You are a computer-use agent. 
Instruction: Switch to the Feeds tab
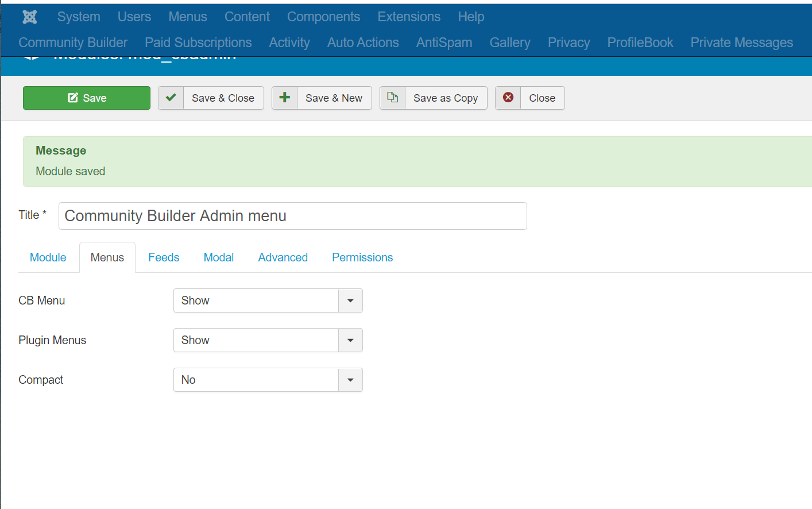(x=164, y=257)
